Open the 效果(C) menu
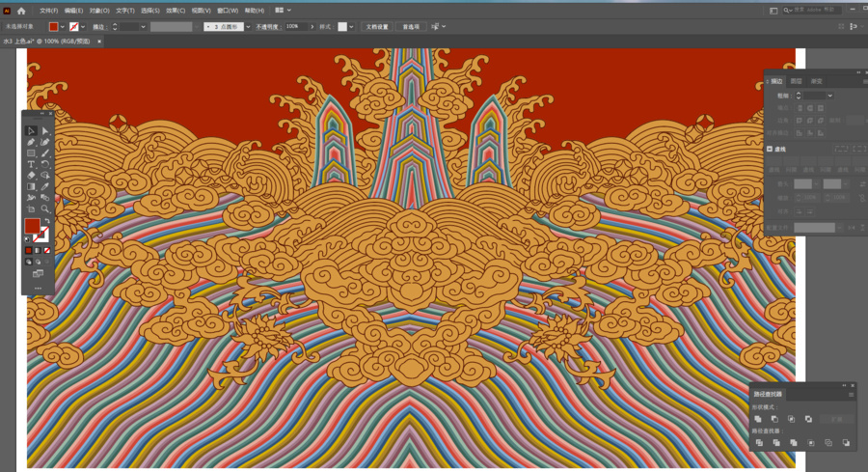 (x=176, y=11)
